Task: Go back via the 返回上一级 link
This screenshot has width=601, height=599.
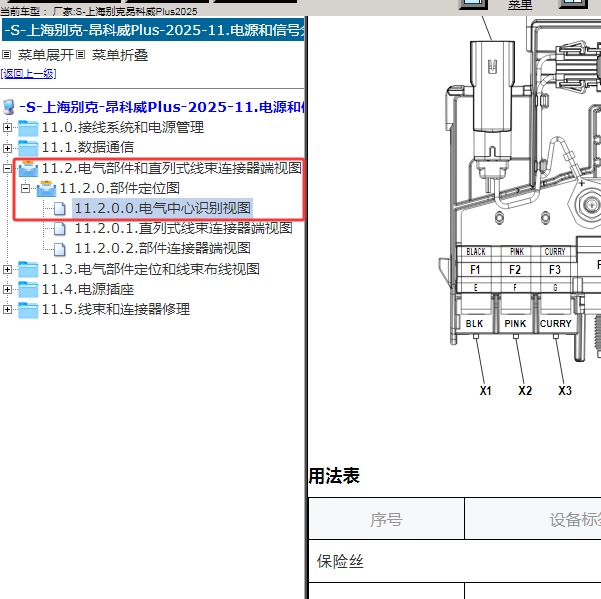Action: 28,74
